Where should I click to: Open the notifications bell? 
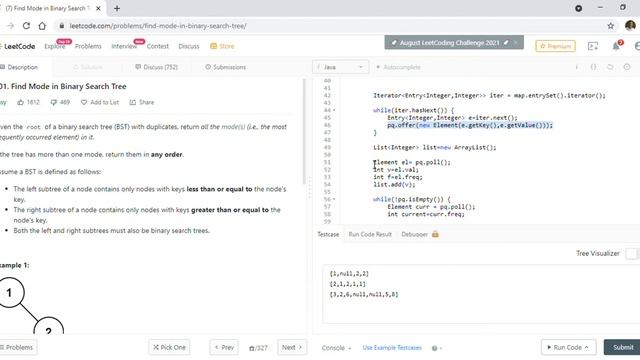click(616, 46)
